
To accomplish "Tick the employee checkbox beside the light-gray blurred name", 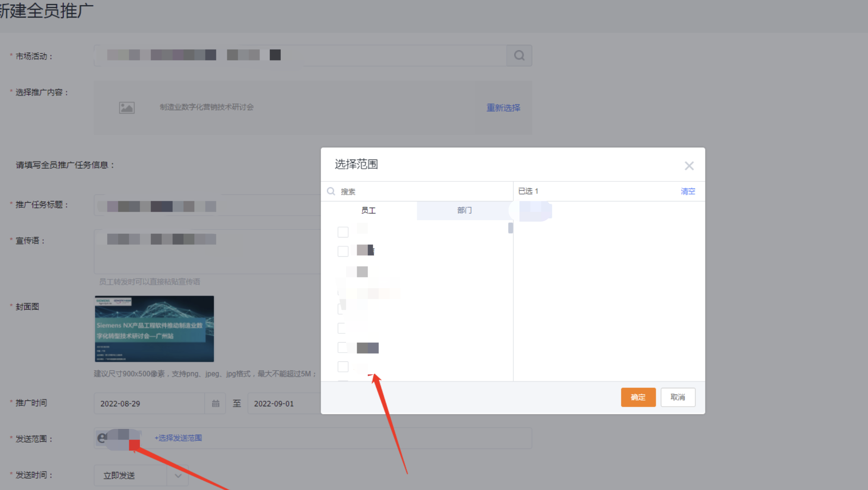I will pos(343,251).
